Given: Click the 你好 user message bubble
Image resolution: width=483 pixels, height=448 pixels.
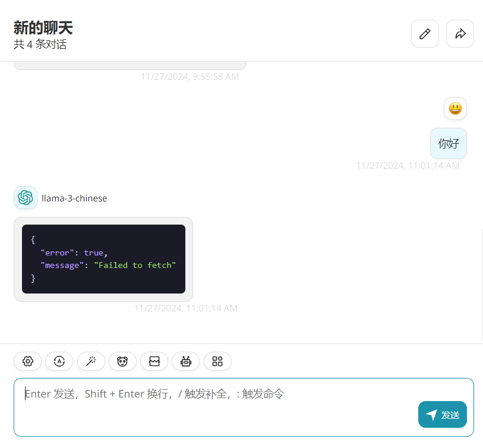Looking at the screenshot, I should [449, 144].
